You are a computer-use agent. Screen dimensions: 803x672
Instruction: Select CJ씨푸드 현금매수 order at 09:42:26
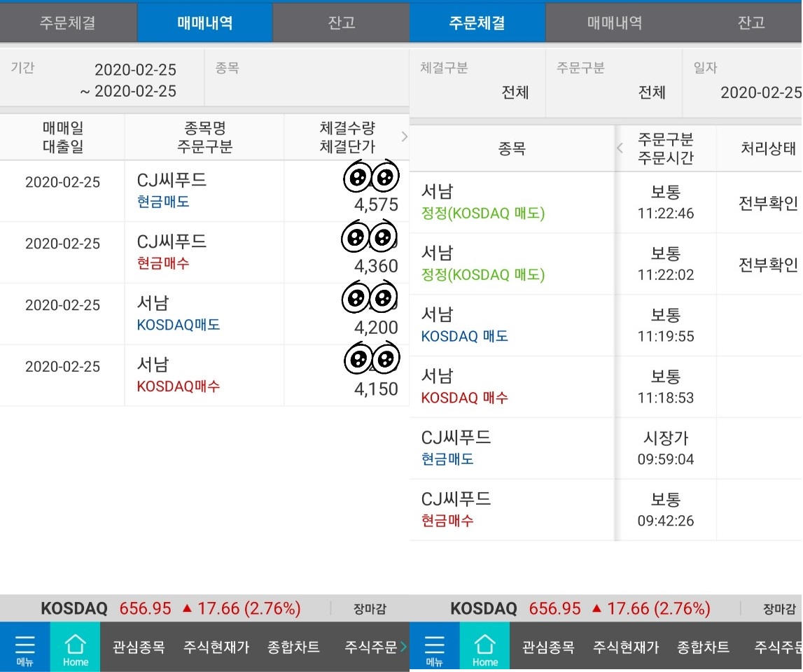click(606, 510)
